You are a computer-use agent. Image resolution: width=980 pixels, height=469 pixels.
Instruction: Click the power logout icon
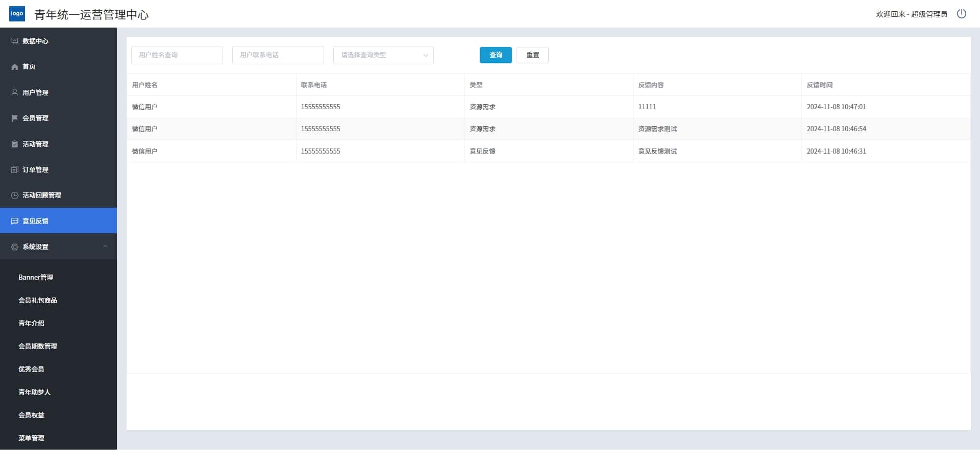click(962, 14)
